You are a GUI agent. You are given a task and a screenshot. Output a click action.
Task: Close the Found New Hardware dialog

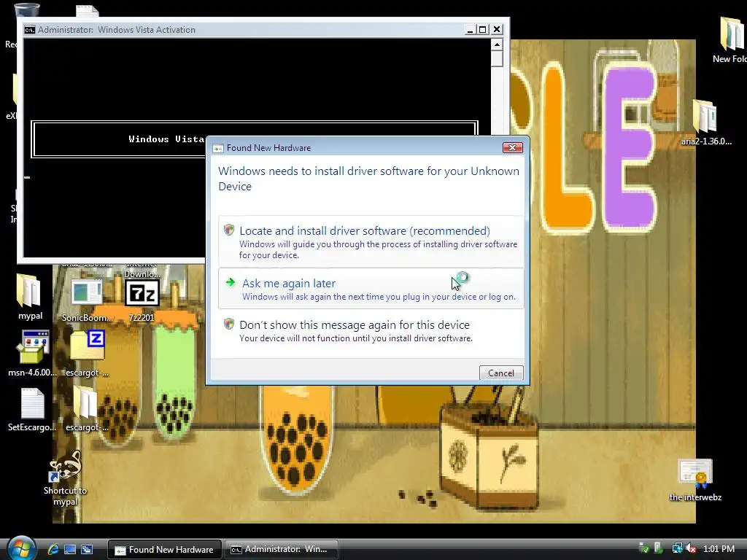coord(512,147)
